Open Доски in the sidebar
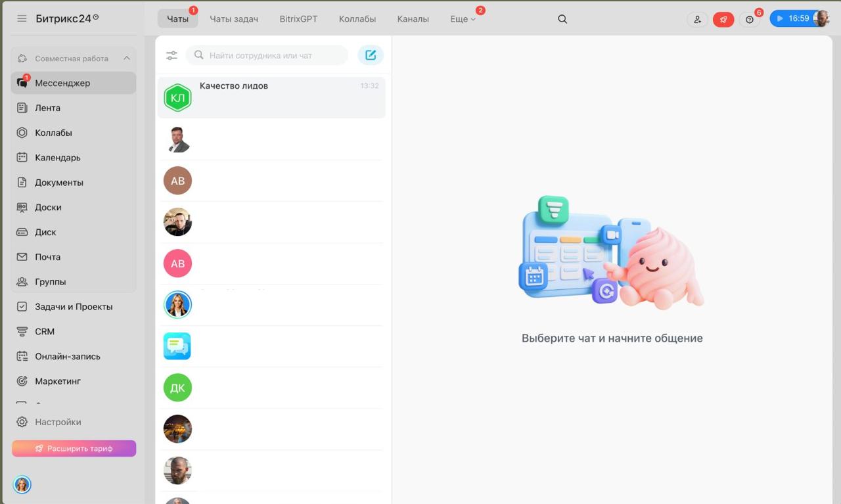Viewport: 841px width, 504px height. (74, 207)
